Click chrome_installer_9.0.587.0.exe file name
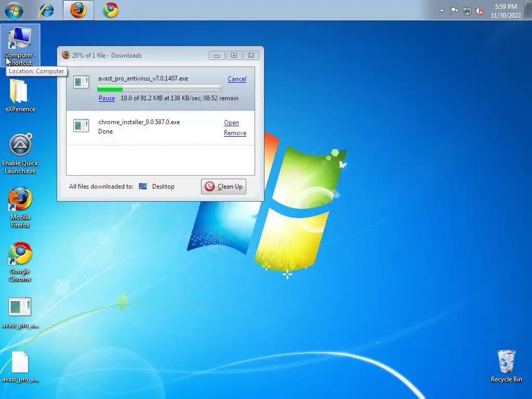 click(x=139, y=122)
